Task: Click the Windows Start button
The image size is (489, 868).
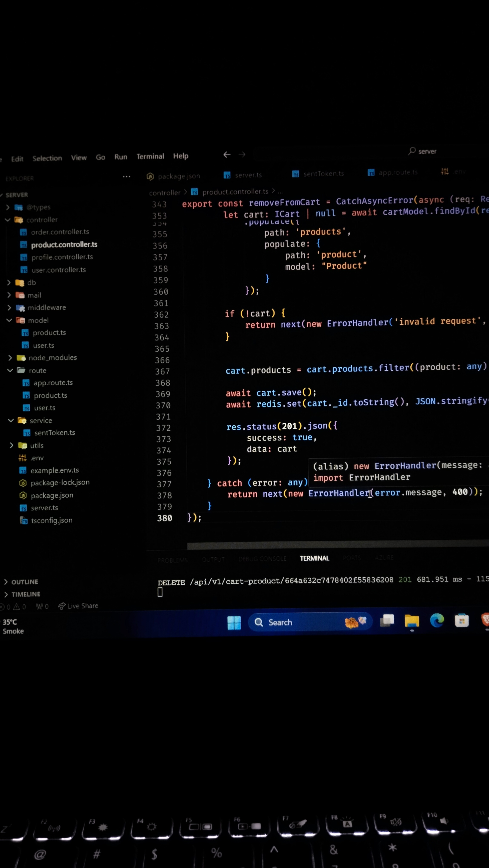Action: 234,622
